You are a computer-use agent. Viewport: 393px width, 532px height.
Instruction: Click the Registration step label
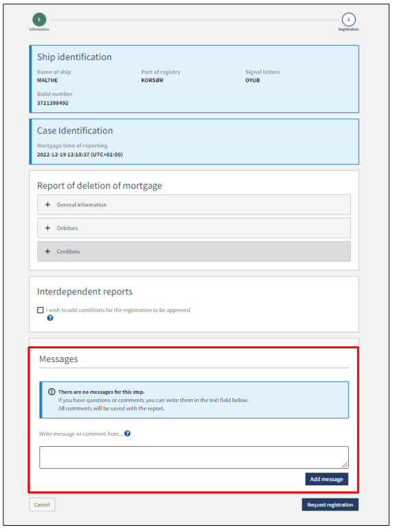pyautogui.click(x=348, y=30)
